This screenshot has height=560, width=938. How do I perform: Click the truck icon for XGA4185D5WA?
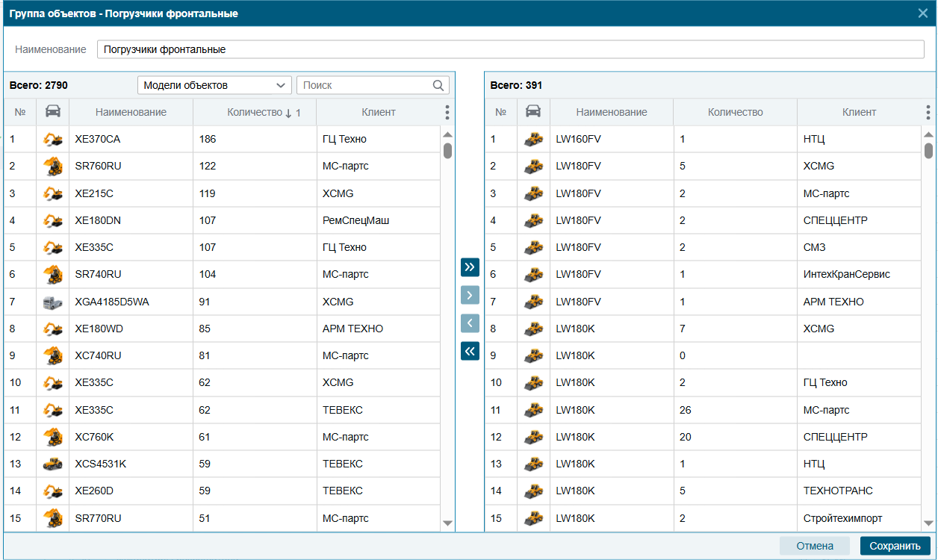[52, 302]
